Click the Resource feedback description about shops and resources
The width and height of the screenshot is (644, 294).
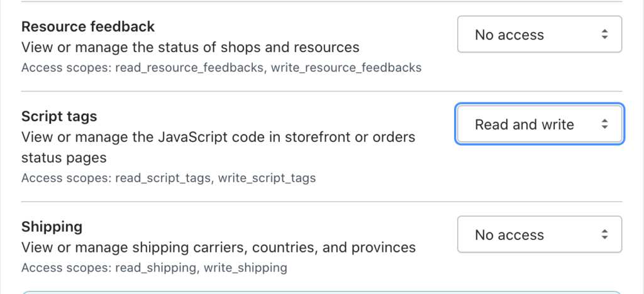[x=190, y=47]
